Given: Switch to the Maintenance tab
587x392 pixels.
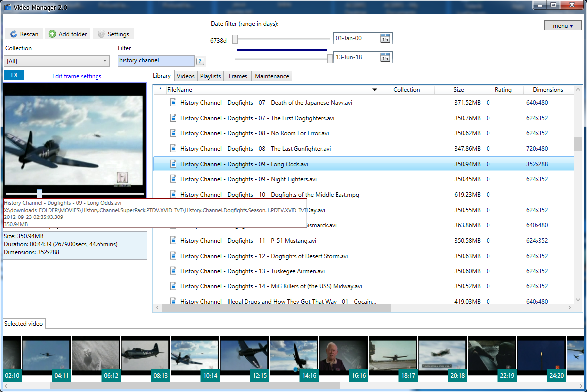Looking at the screenshot, I should (x=272, y=76).
